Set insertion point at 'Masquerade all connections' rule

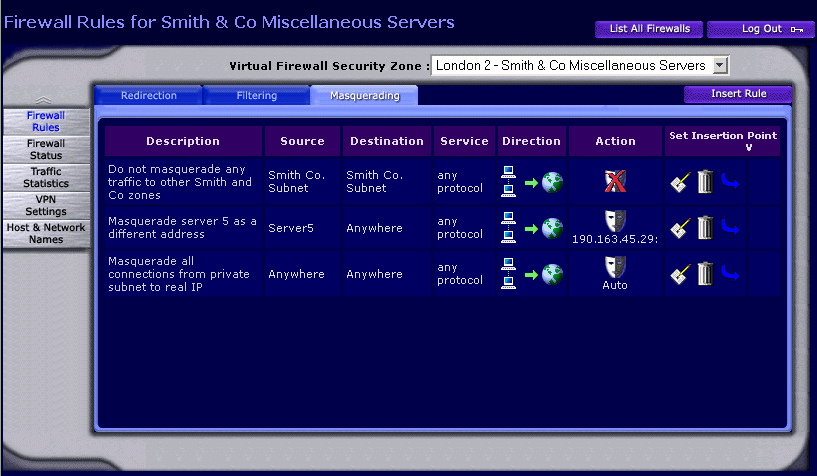tap(730, 273)
